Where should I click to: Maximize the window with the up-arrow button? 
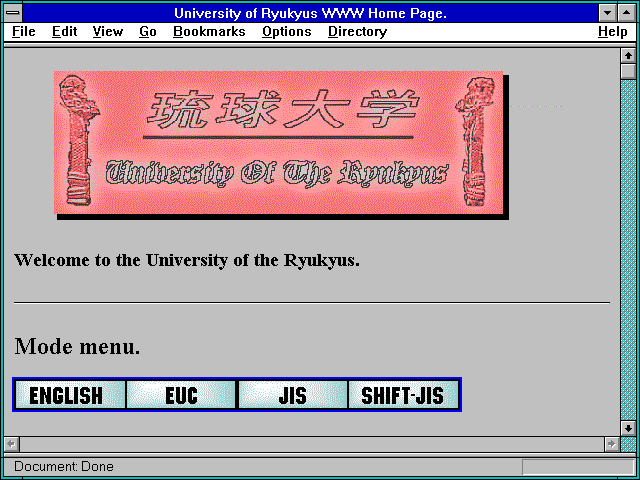coord(627,13)
